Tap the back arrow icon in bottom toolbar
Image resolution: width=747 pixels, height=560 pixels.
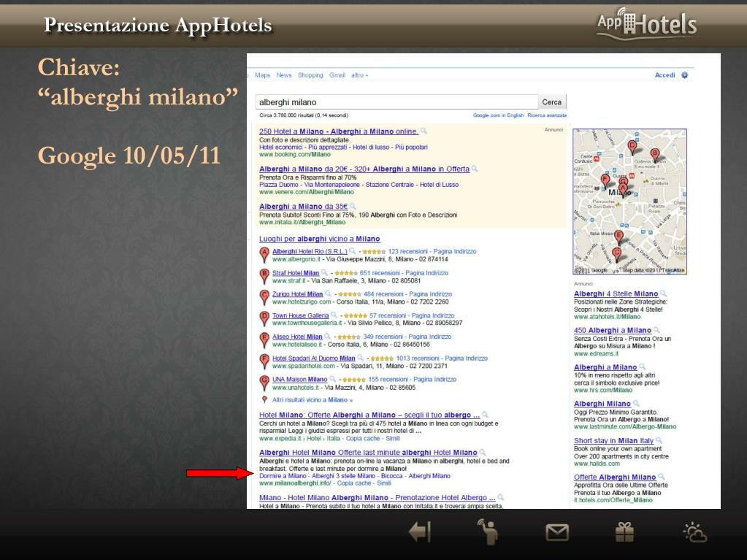click(x=420, y=532)
